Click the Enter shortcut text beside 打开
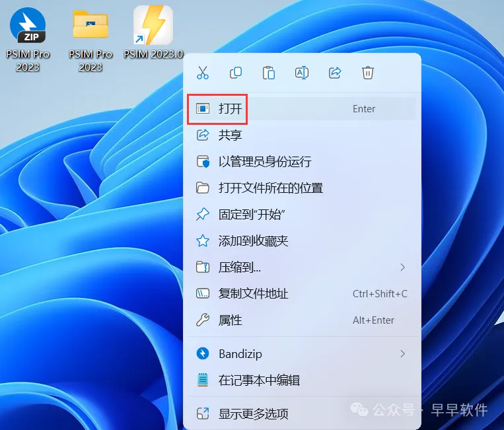This screenshot has height=430, width=504. [364, 109]
